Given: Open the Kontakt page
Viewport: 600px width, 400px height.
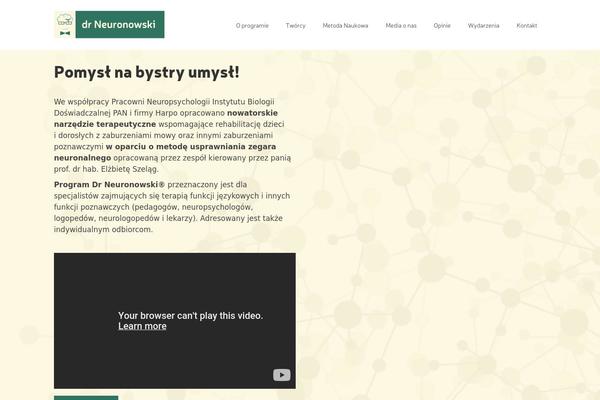Looking at the screenshot, I should (527, 26).
